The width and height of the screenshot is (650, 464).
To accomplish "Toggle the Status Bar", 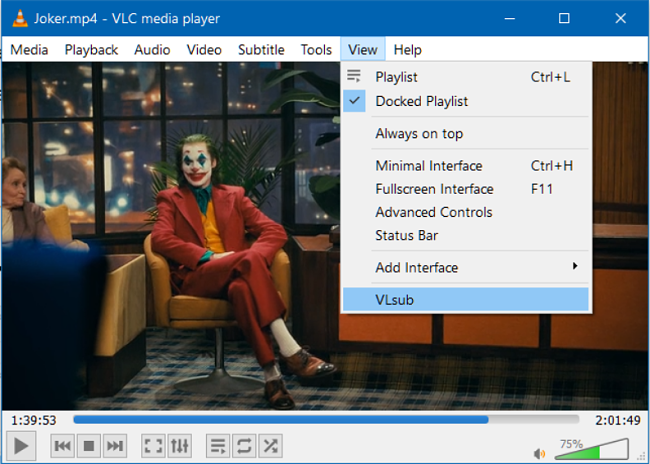I will pyautogui.click(x=466, y=236).
